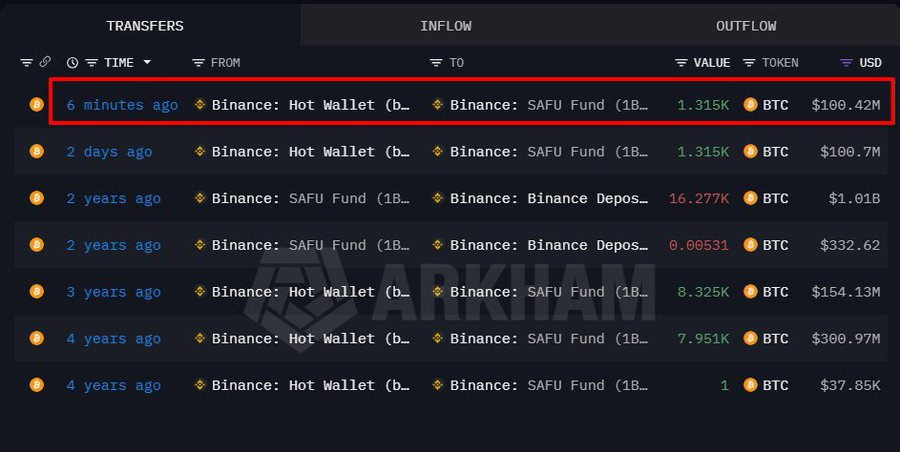This screenshot has height=452, width=900.
Task: Click Binance logo before sender in $100.42M row
Action: point(200,105)
